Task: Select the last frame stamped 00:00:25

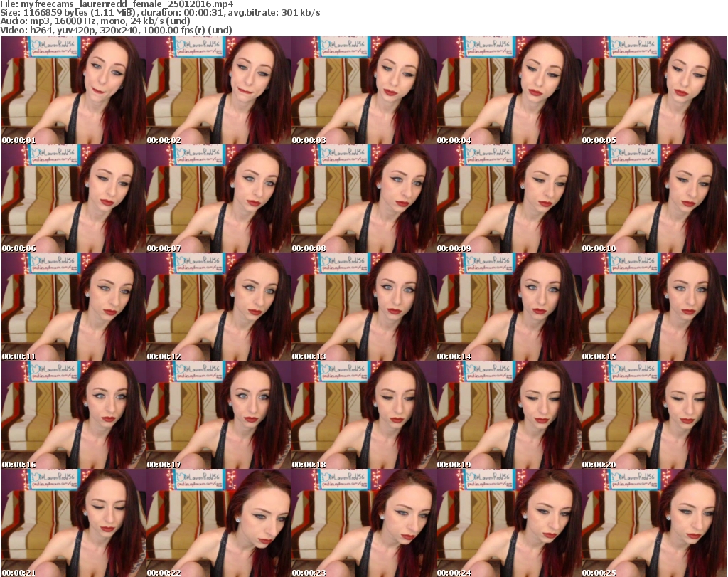Action: click(654, 523)
